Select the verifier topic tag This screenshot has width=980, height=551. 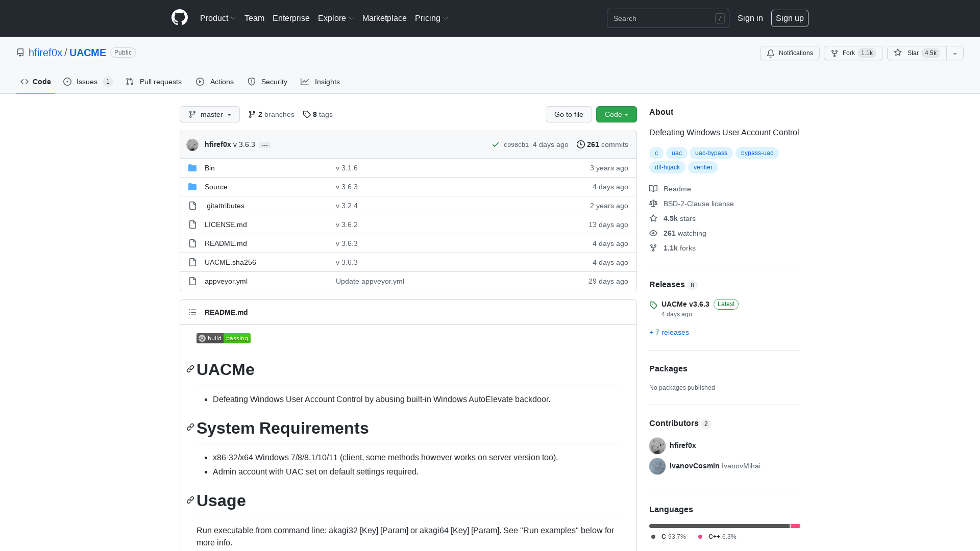(703, 167)
